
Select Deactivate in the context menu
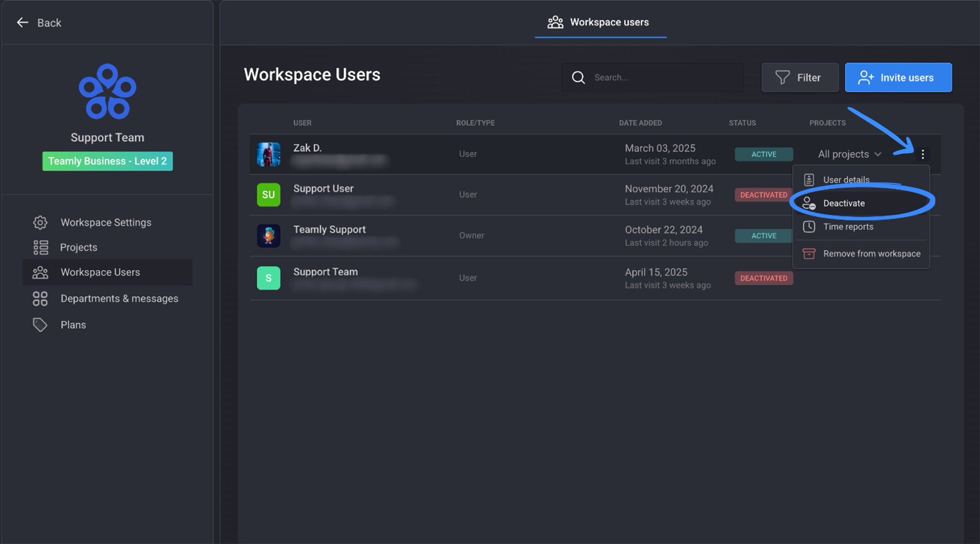click(x=861, y=203)
